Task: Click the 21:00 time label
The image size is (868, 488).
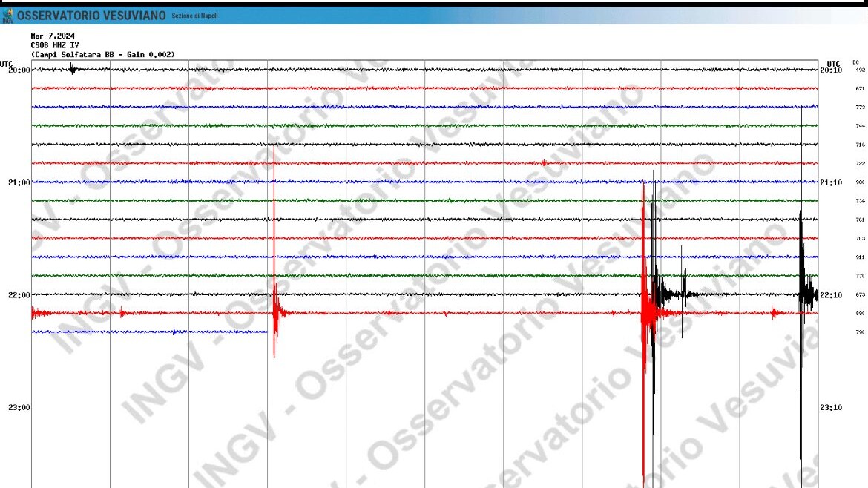Action: tap(19, 182)
